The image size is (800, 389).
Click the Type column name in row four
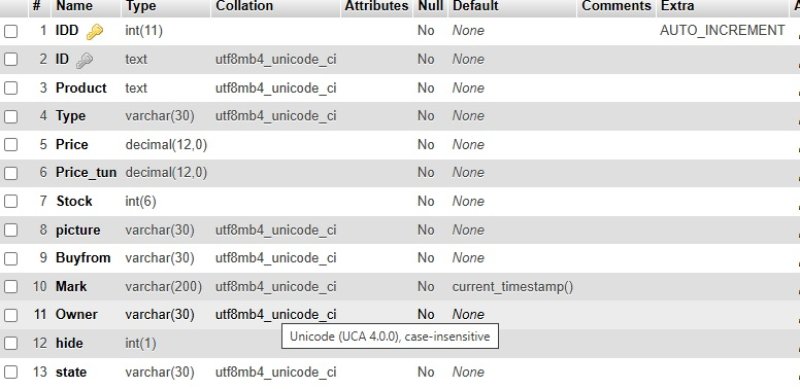pos(70,116)
